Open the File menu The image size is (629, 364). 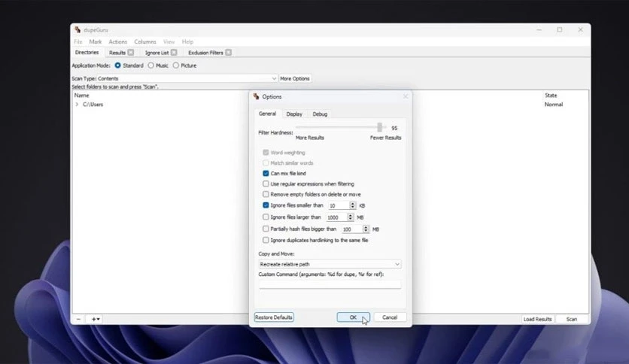point(77,41)
